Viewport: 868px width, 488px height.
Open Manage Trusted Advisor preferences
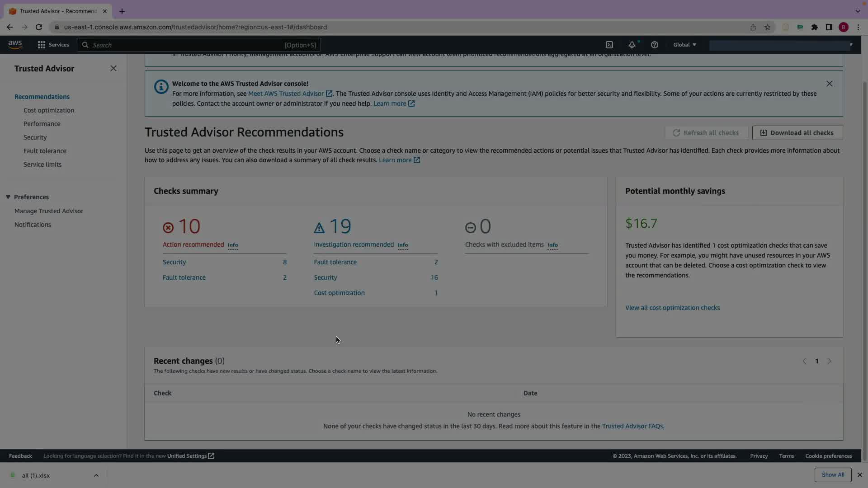49,211
